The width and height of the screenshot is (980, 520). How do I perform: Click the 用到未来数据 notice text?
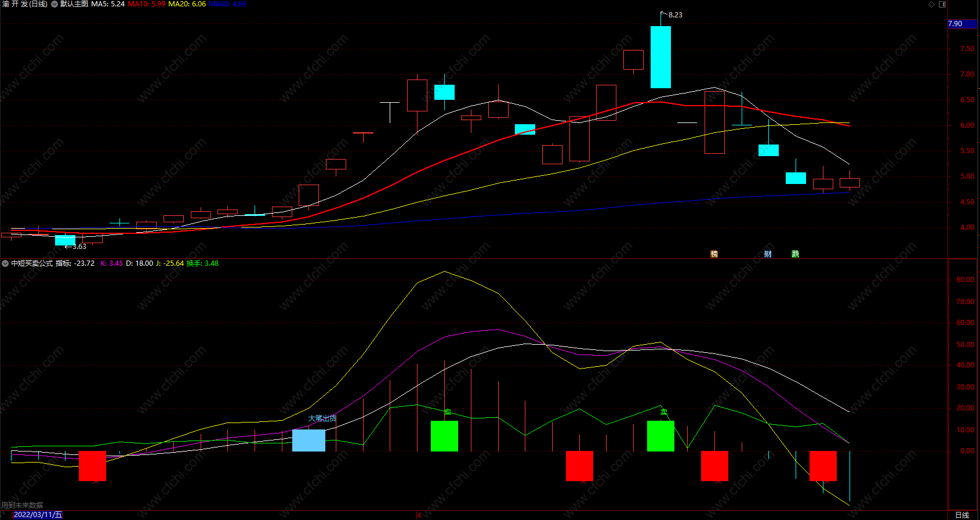[x=23, y=505]
